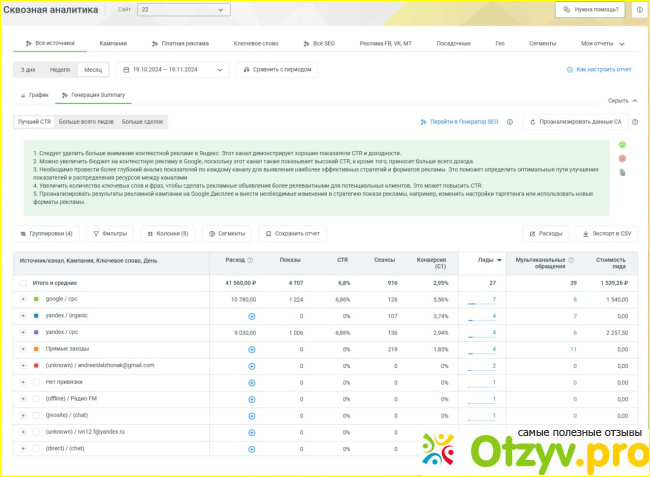Image resolution: width=650 pixels, height=477 pixels.
Task: Open the info icon next to Нужна помощь
Action: (x=638, y=9)
